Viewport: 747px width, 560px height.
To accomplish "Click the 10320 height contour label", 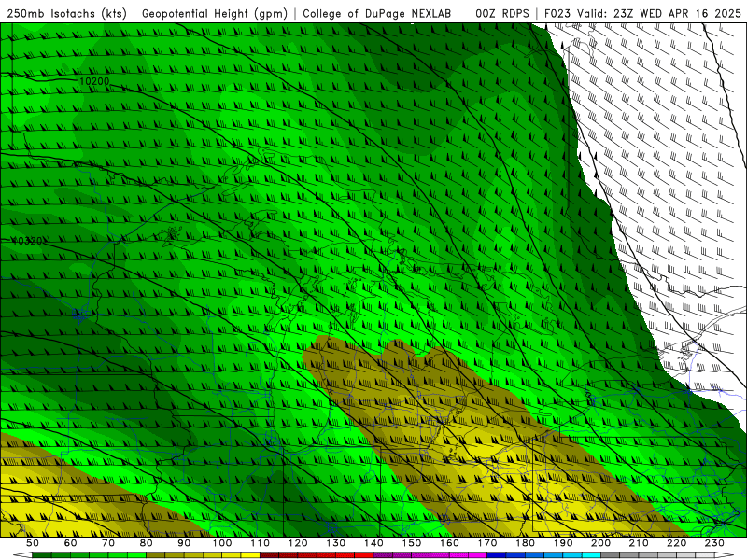I will [27, 241].
